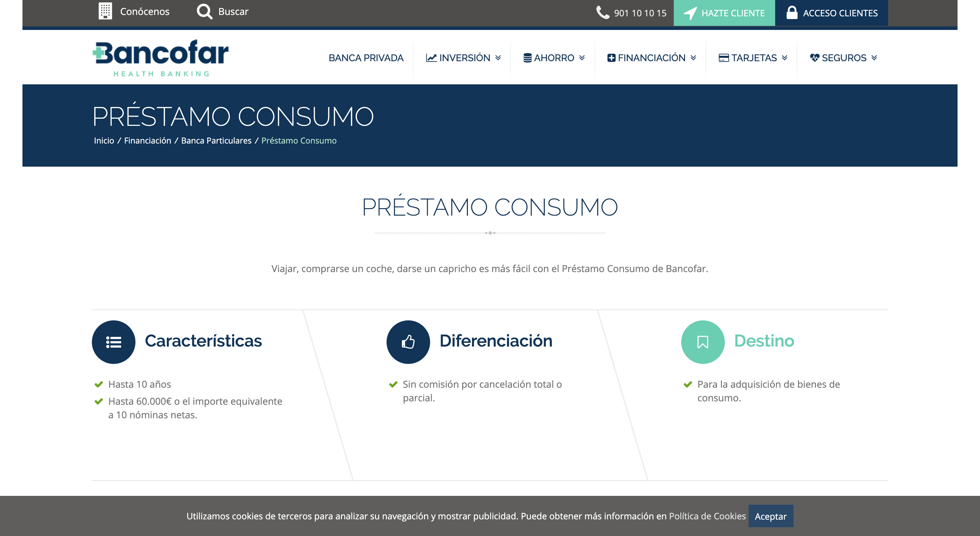Click the paper plane icon on Hazte Cliente
Image resolution: width=980 pixels, height=536 pixels.
coord(690,13)
